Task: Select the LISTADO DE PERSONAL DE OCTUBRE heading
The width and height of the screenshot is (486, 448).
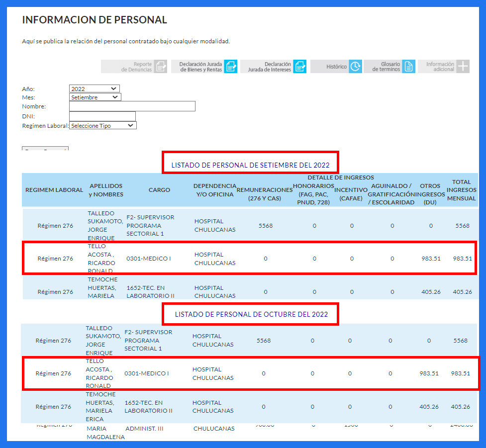Action: 251,314
